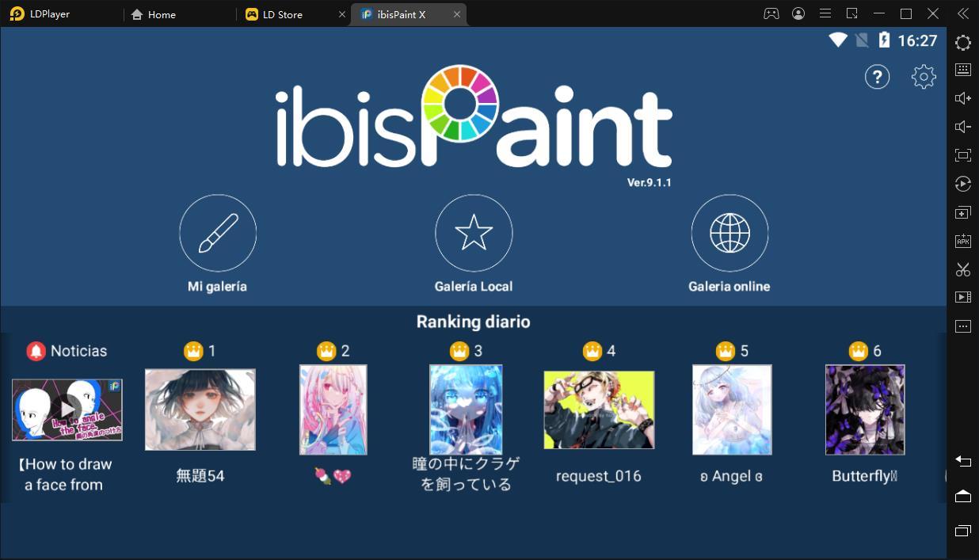Viewport: 979px width, 560px height.
Task: Play the How to draw a face video
Action: (x=67, y=410)
